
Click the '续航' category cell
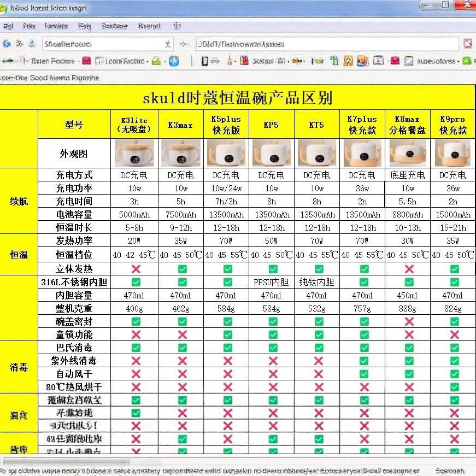click(19, 201)
